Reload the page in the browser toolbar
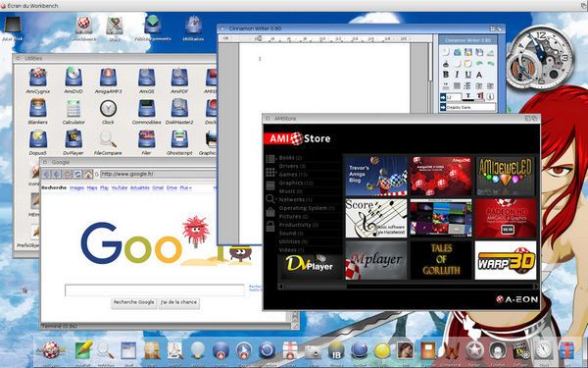Screen dimensions: 588x368 (78, 175)
